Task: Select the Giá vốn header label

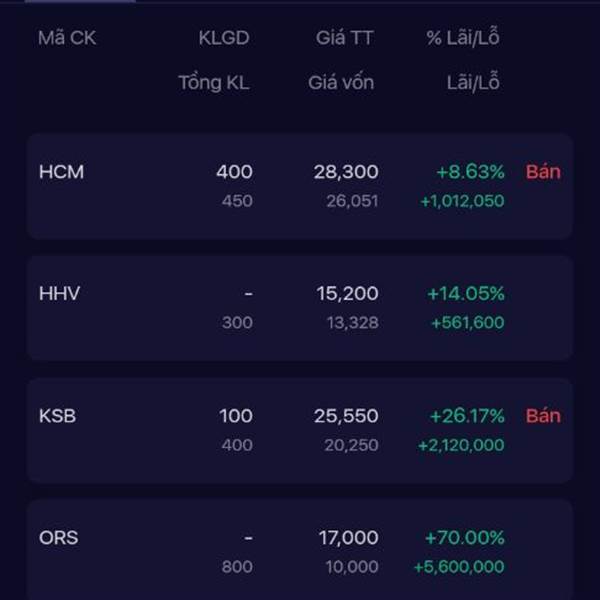Action: click(x=341, y=83)
